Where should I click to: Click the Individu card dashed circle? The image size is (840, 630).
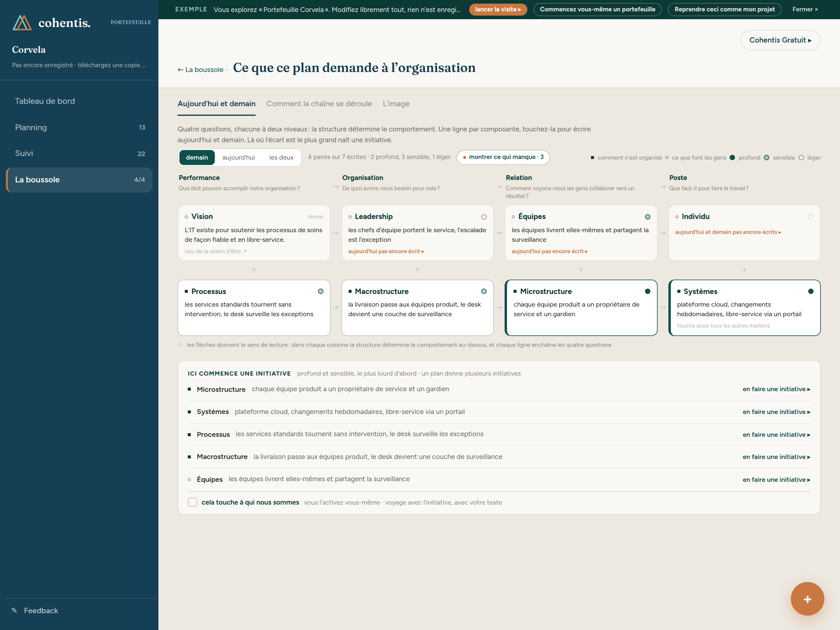[x=811, y=217]
